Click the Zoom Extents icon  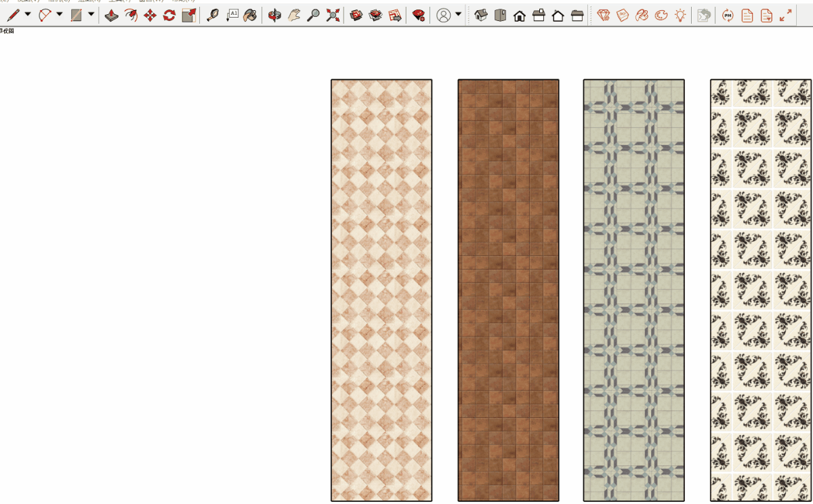click(333, 15)
